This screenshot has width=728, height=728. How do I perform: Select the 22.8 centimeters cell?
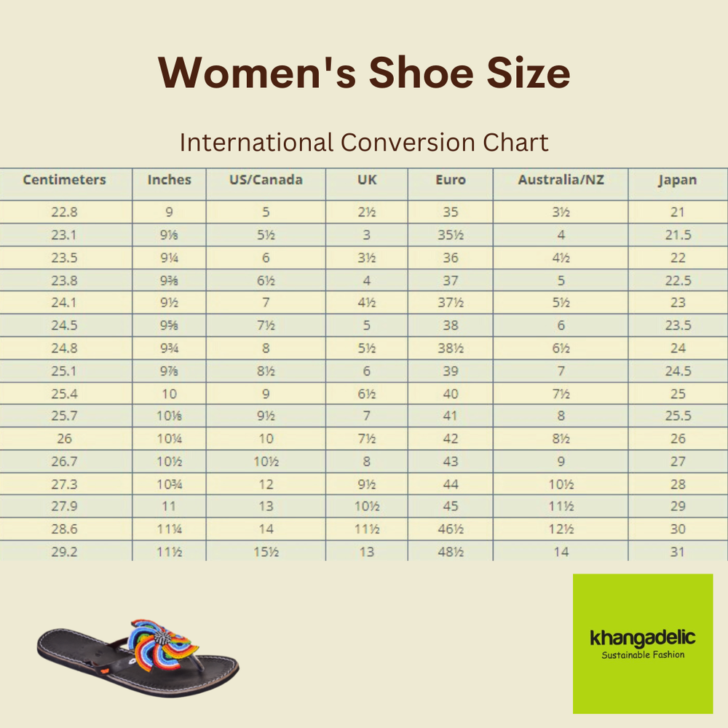click(x=65, y=212)
